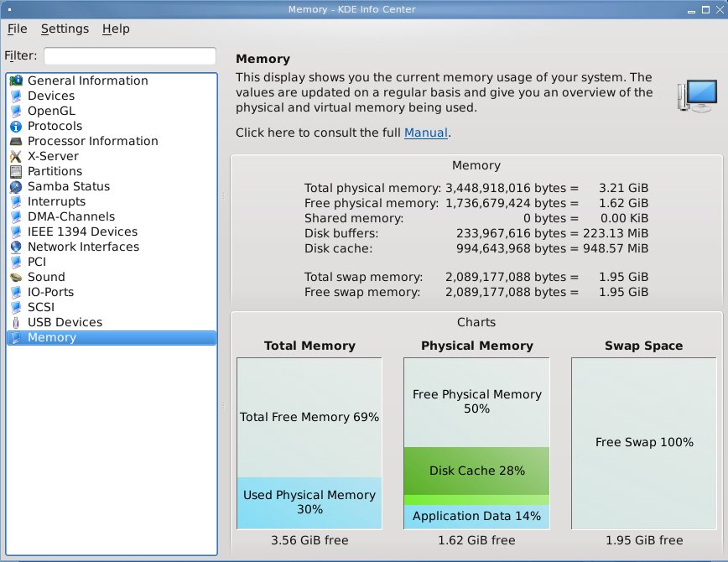Click inside the Filter text box
Image resolution: width=728 pixels, height=562 pixels.
pos(128,56)
